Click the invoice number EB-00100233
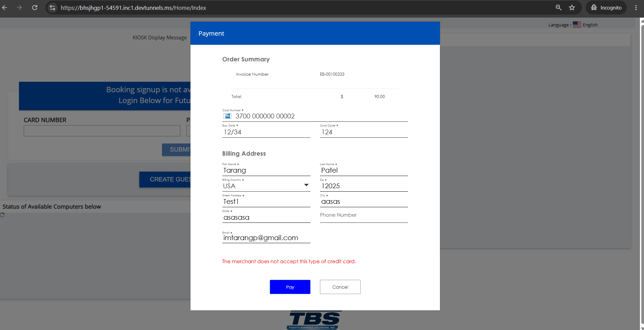 point(332,74)
